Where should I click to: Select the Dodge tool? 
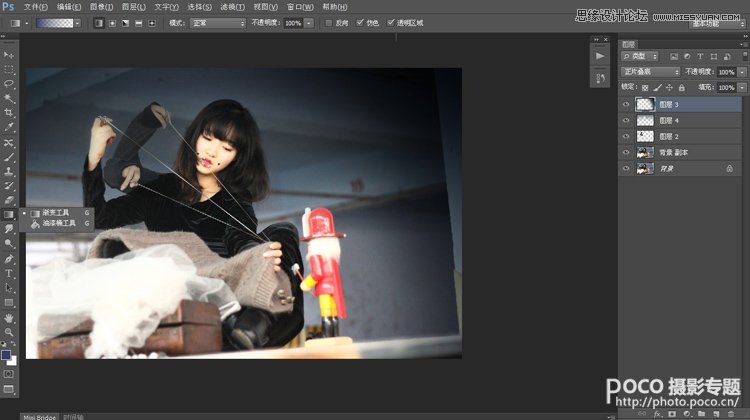tap(9, 243)
